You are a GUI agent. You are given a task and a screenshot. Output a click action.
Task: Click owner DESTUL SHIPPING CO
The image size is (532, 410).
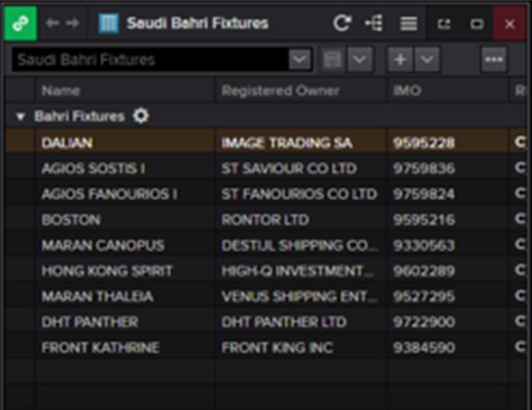(299, 245)
